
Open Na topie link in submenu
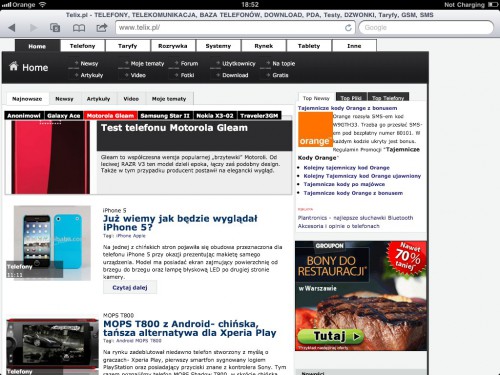284,63
